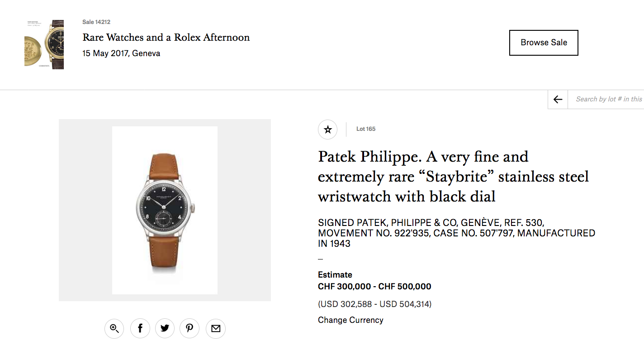Click the Lot 165 label
This screenshot has height=341, width=644.
366,129
